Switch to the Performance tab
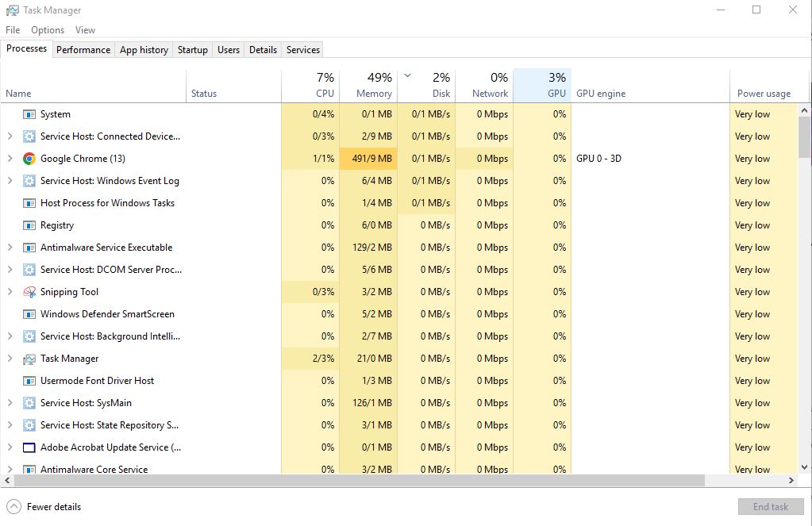Screen dimensions: 812x526 point(83,49)
